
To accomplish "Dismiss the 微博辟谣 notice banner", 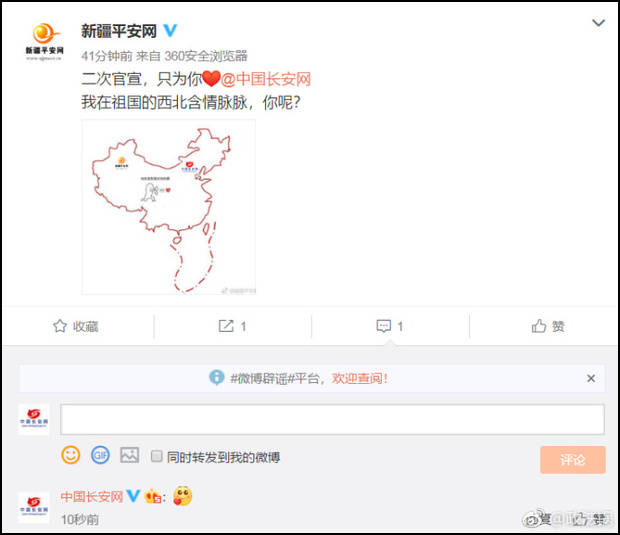I will point(591,378).
